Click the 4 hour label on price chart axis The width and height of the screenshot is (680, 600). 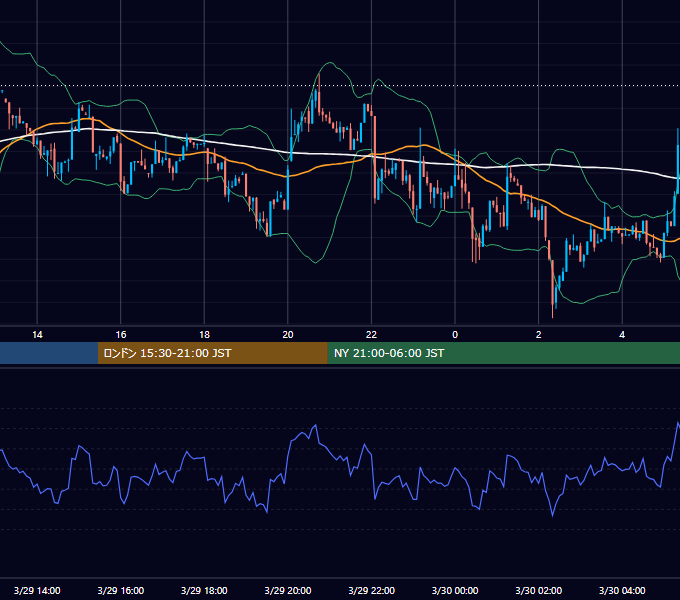point(622,335)
